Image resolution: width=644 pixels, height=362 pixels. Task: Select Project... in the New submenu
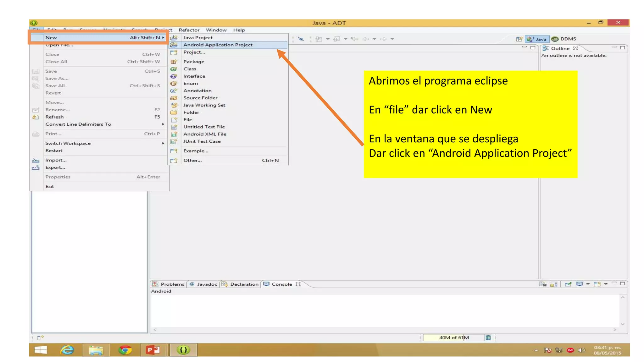click(x=228, y=52)
